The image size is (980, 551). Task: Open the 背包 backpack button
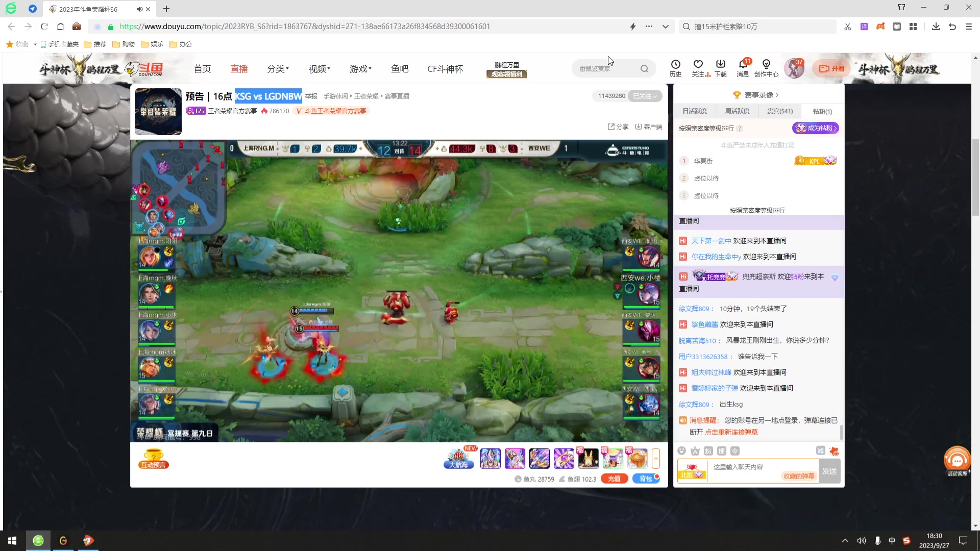click(x=646, y=479)
